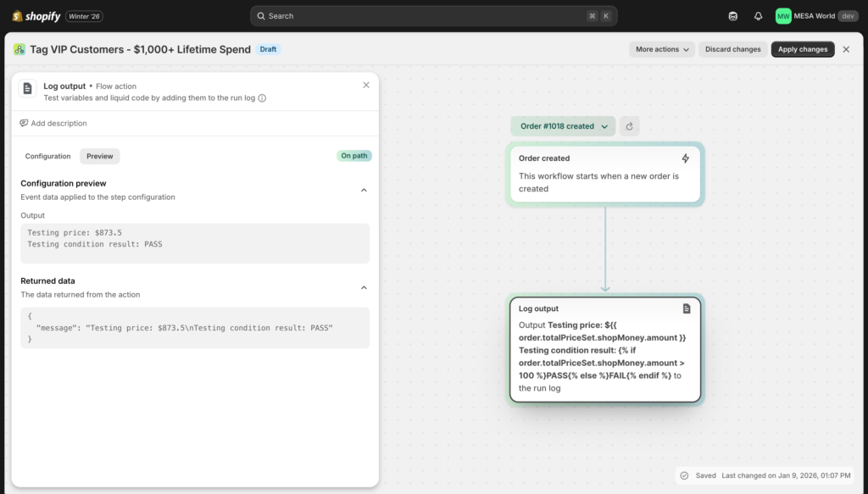The image size is (868, 494).
Task: Click the 'Flow action' label
Action: [x=115, y=86]
